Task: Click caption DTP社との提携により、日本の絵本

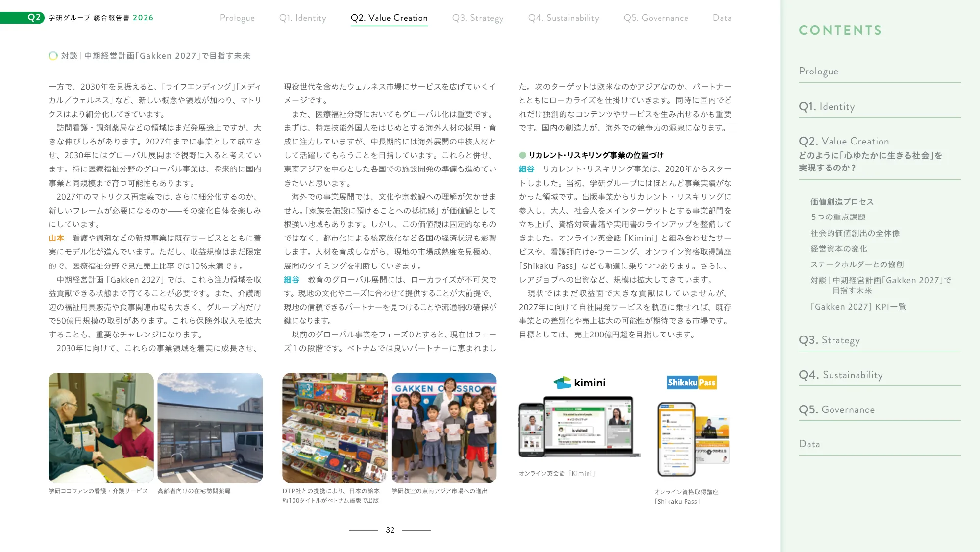Action: click(331, 491)
